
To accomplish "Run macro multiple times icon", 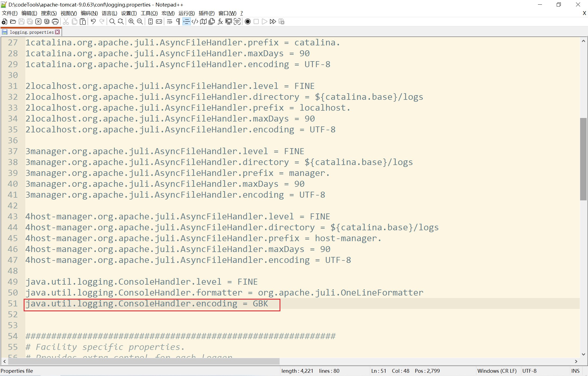I will coord(273,22).
